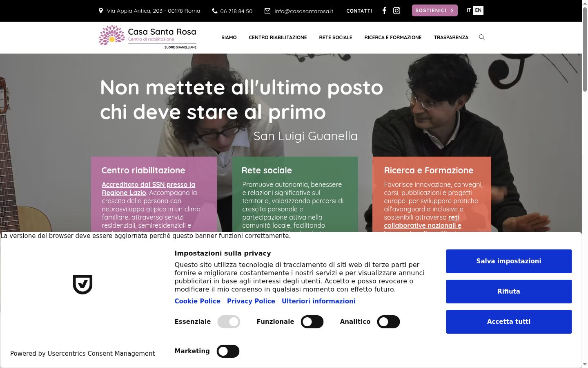Click the page vertical scrollbar thumb
This screenshot has height=368, width=588.
tap(585, 49)
